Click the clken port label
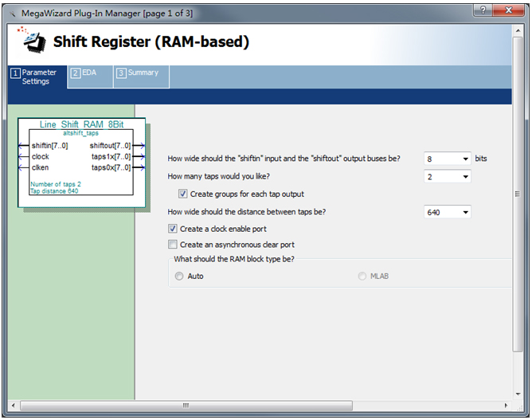 40,167
